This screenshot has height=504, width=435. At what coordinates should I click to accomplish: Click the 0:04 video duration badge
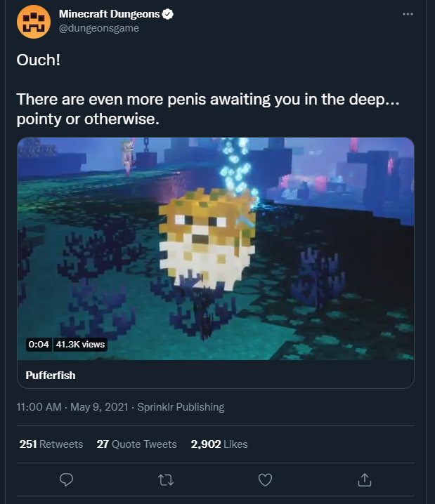(x=39, y=345)
